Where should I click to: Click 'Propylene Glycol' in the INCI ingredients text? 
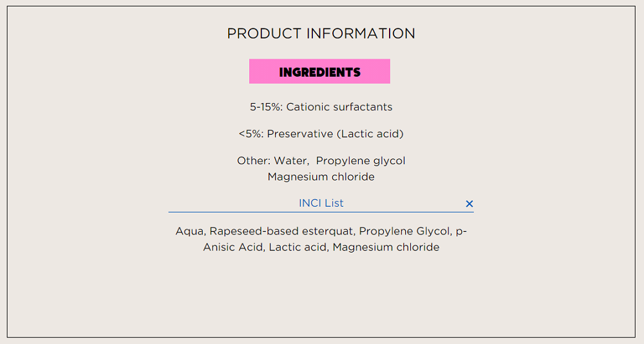[x=405, y=231]
